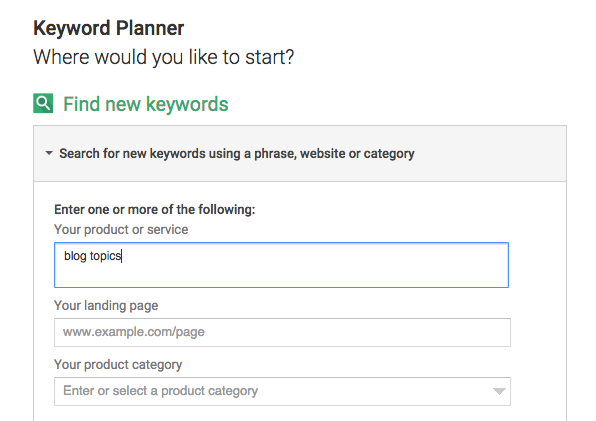The width and height of the screenshot is (596, 421).
Task: Click the 'Keyword Planner' page title
Action: (109, 28)
